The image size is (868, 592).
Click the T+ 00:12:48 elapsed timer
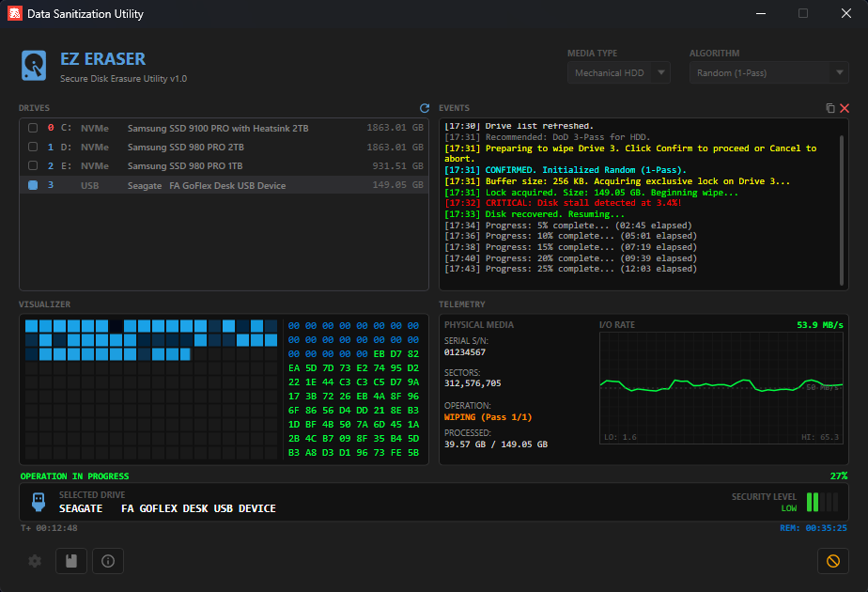[49, 528]
